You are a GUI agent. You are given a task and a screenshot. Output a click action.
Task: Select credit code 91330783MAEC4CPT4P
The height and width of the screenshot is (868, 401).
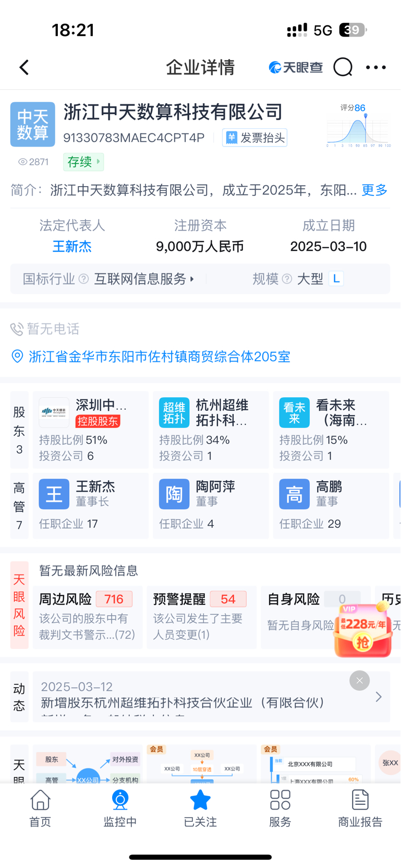134,138
